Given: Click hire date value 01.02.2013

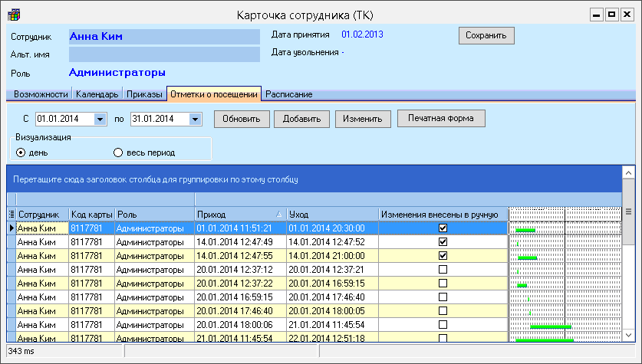Looking at the screenshot, I should 362,34.
